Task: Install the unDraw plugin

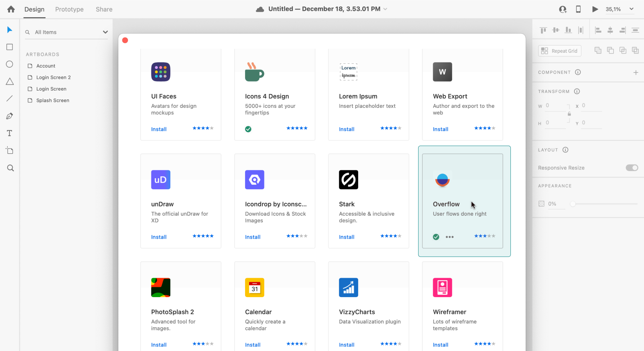Action: 159,237
